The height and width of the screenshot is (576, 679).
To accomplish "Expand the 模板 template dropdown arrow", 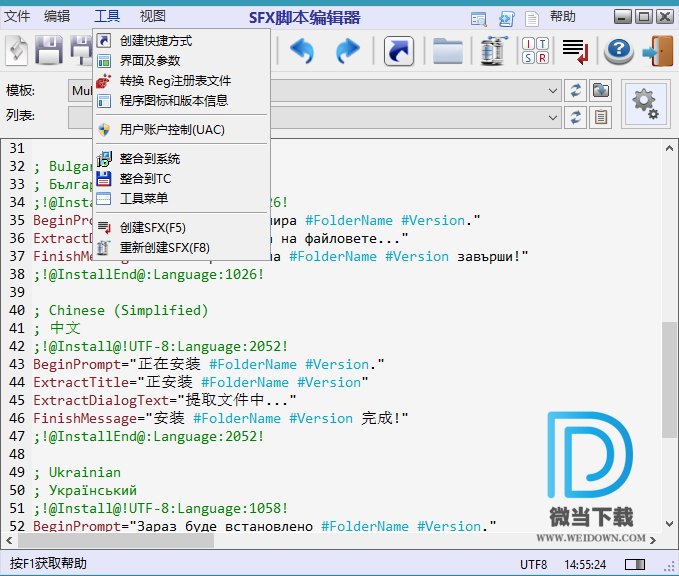I will point(553,91).
